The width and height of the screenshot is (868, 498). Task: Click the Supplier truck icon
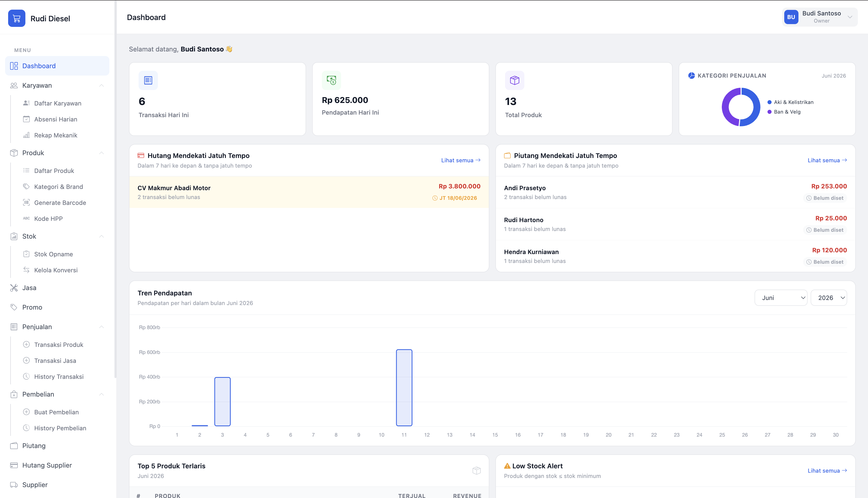14,485
